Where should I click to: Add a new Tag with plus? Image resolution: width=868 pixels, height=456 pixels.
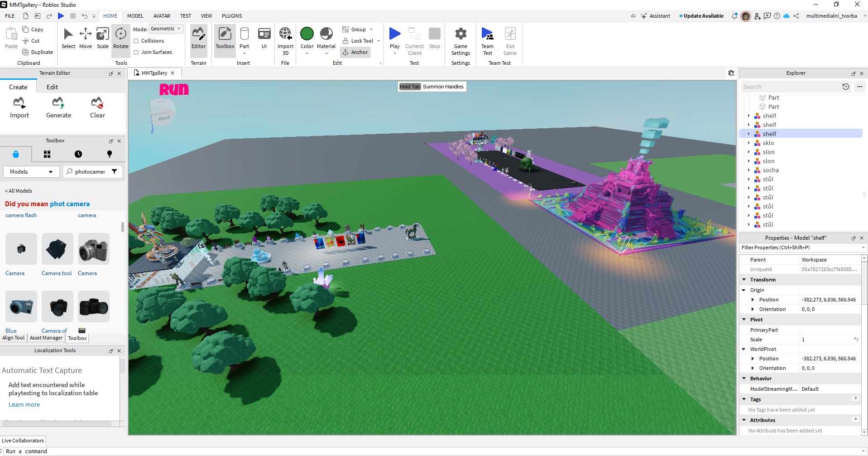pos(855,398)
